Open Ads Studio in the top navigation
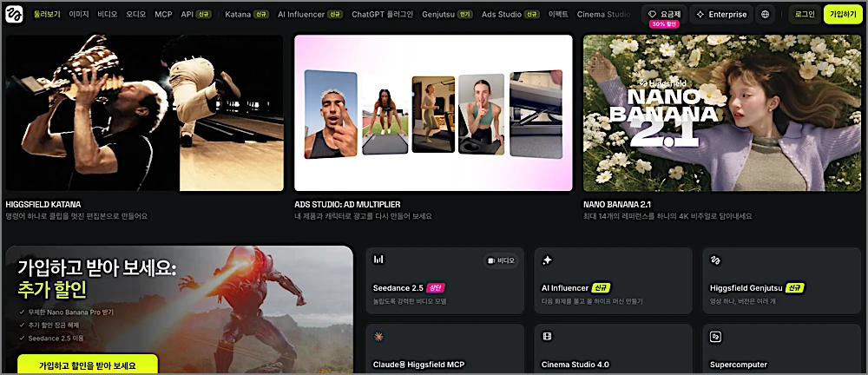The image size is (868, 375). 510,15
